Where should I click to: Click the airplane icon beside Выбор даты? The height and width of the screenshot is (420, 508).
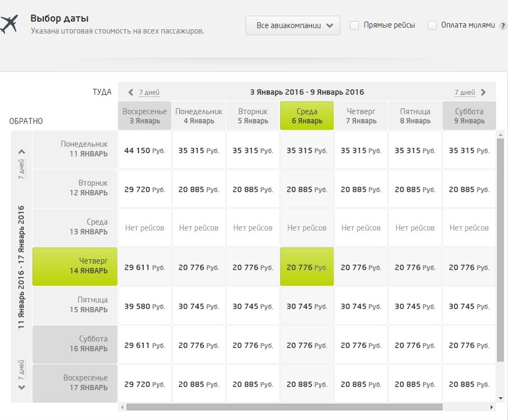[9, 25]
